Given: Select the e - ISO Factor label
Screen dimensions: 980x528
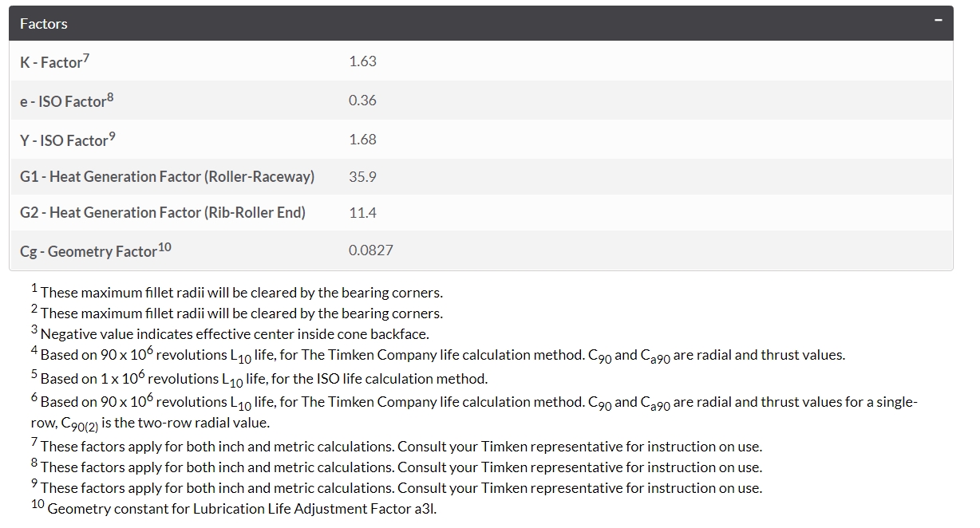Looking at the screenshot, I should pos(62,101).
